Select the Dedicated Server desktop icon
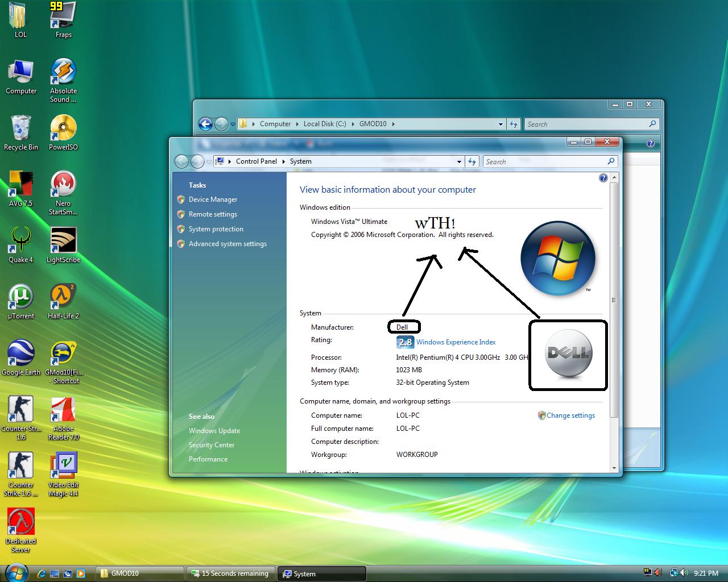Viewport: 728px width, 582px height. click(x=20, y=531)
